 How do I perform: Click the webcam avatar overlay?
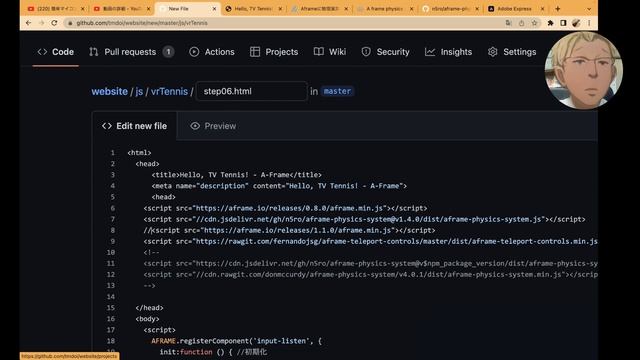(584, 70)
